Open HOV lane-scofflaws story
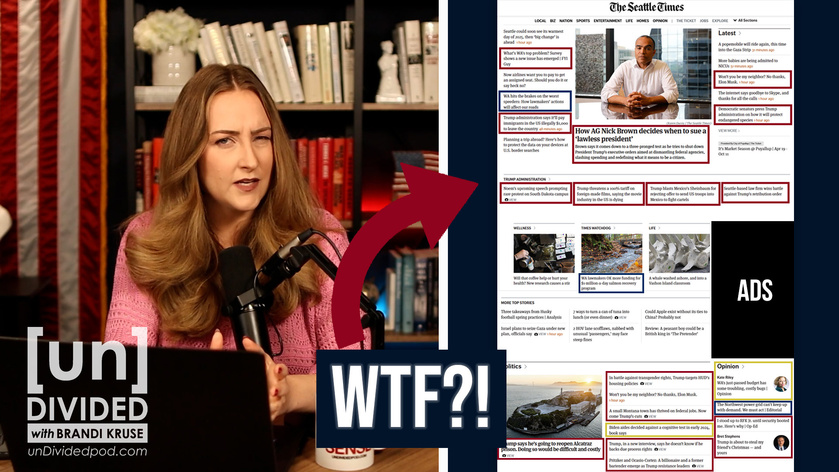Viewport: 839px width, 472px height. click(604, 333)
